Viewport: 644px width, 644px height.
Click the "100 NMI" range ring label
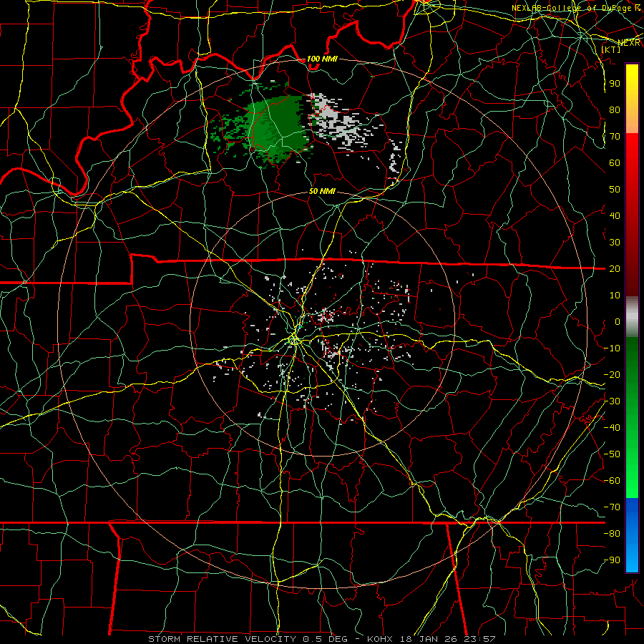[x=322, y=59]
